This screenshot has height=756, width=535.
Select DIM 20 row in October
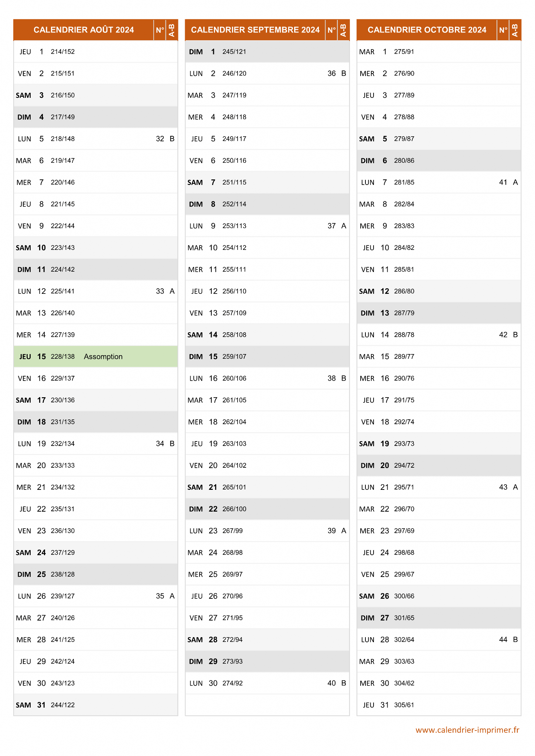(439, 465)
